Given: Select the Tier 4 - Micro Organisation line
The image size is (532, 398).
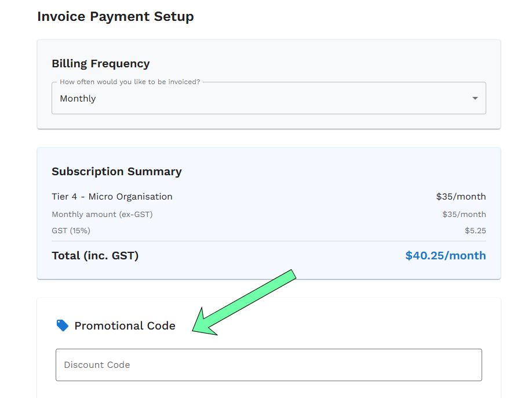Looking at the screenshot, I should coord(112,197).
